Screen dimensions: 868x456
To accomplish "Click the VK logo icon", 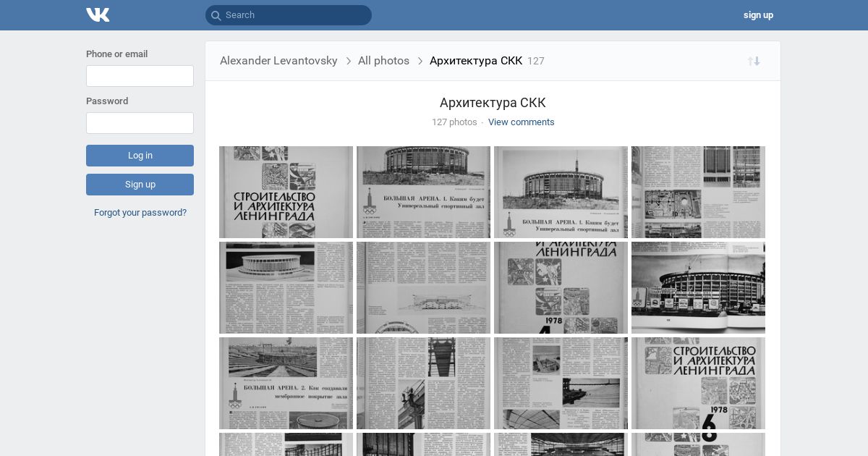I will point(98,14).
